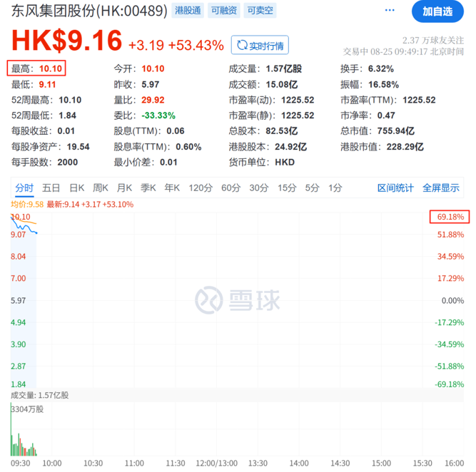Click the 总市值 value 755.94亿
476x472 pixels.
pos(396,131)
